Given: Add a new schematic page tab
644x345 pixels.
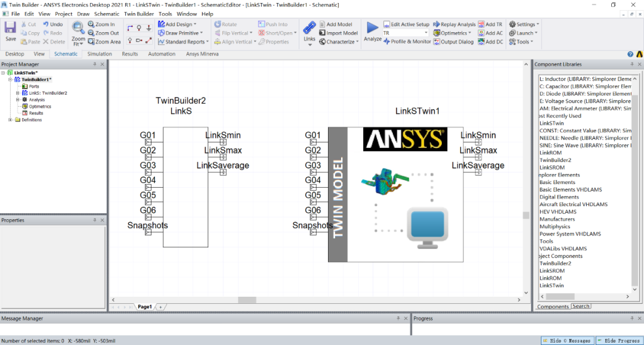Looking at the screenshot, I should (160, 307).
